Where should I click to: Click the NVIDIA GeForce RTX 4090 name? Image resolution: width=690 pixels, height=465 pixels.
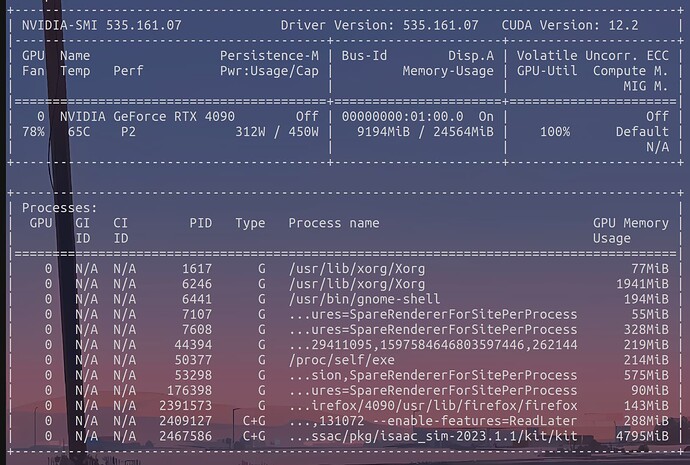point(141,116)
